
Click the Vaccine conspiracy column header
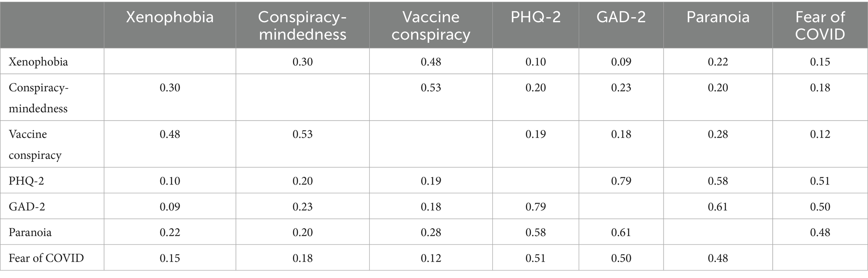[431, 26]
